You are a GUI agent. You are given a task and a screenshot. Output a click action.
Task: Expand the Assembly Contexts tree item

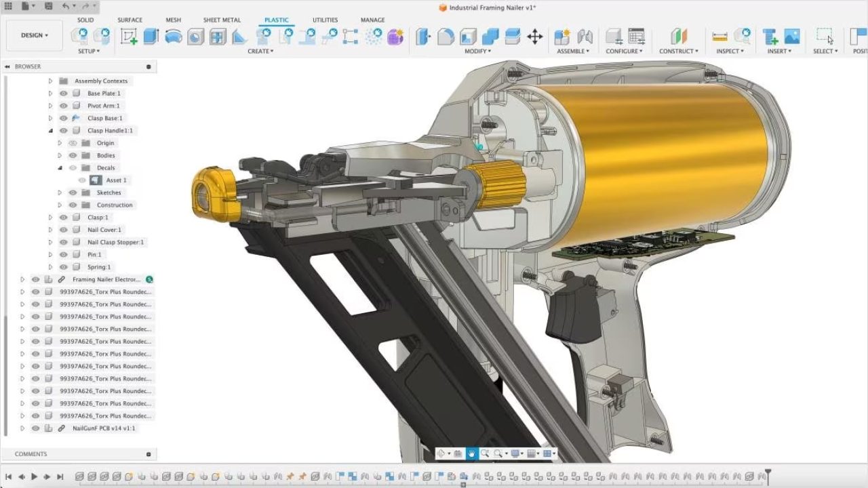[50, 81]
